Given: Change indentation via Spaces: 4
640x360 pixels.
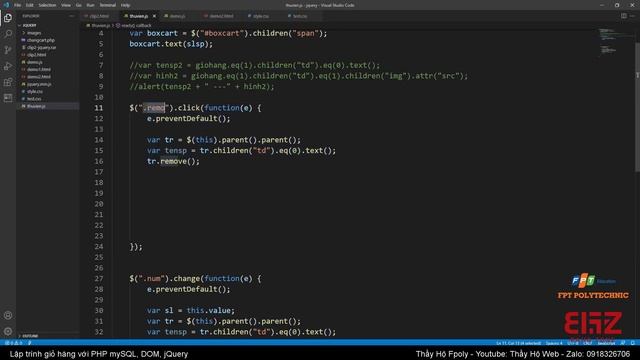Looking at the screenshot, I should (554, 343).
